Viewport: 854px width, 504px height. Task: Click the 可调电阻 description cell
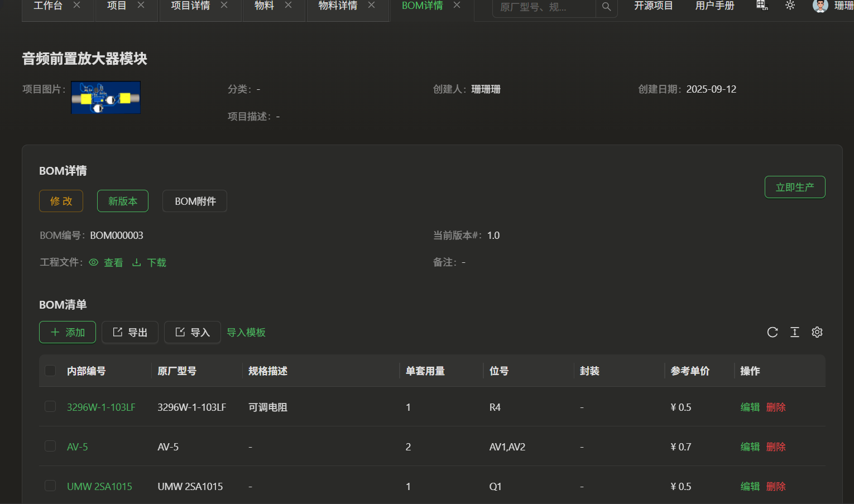click(x=268, y=407)
